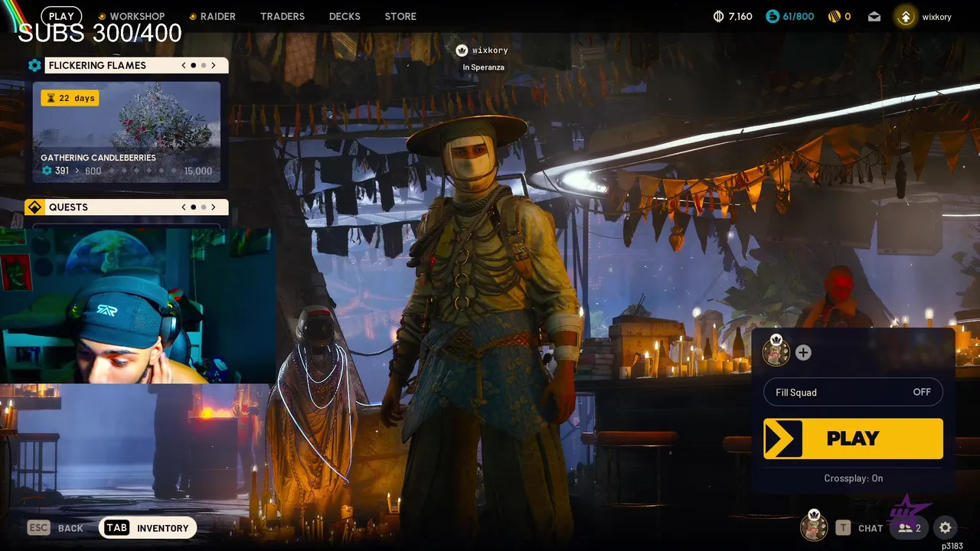Go to previous Flickering Flames page
This screenshot has width=980, height=551.
point(184,65)
